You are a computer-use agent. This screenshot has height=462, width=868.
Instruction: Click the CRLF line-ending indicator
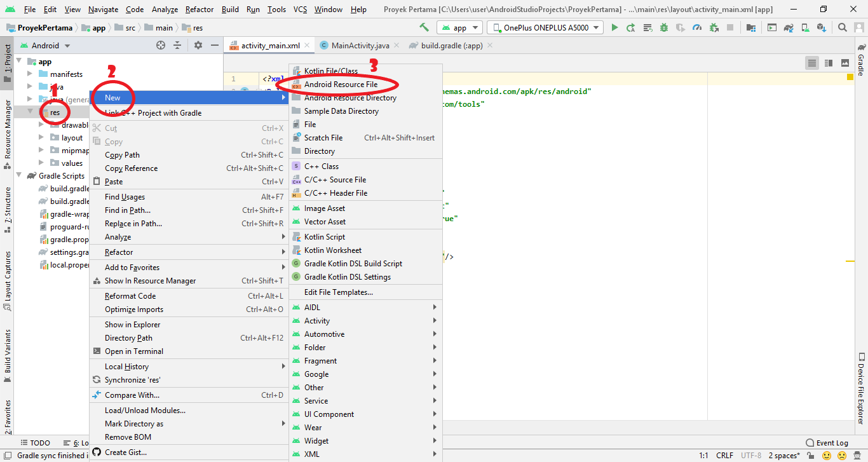tap(724, 455)
